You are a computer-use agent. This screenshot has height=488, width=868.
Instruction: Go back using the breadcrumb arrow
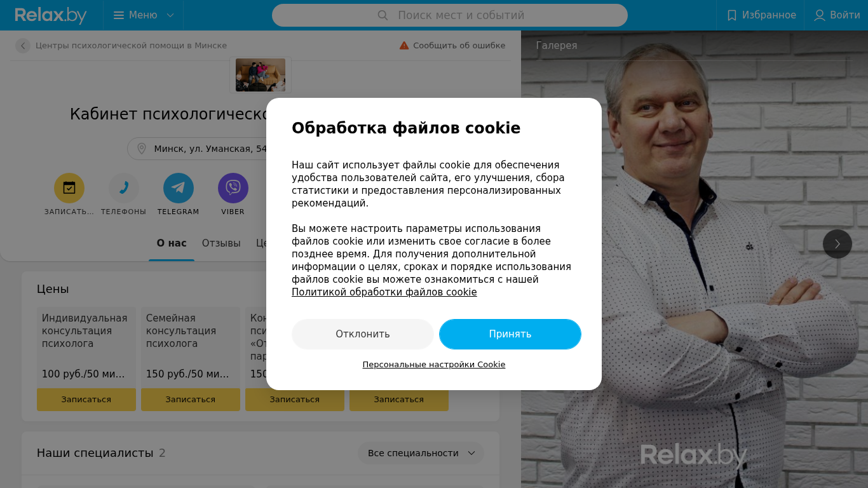(23, 46)
